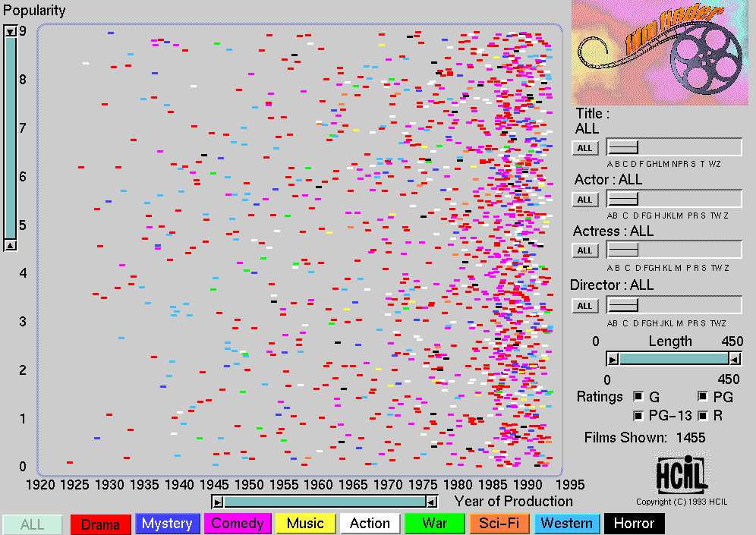Click the Length slider right arrow handle

(734, 359)
